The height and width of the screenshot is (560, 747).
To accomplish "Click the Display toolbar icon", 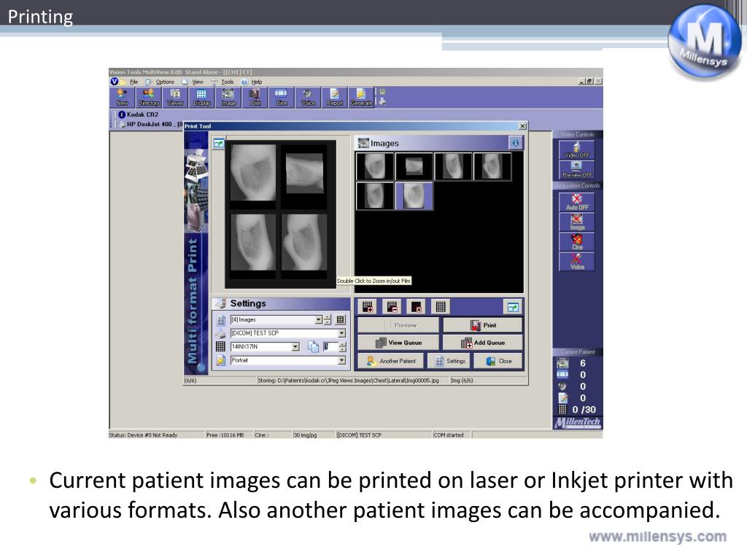I will pos(201,97).
